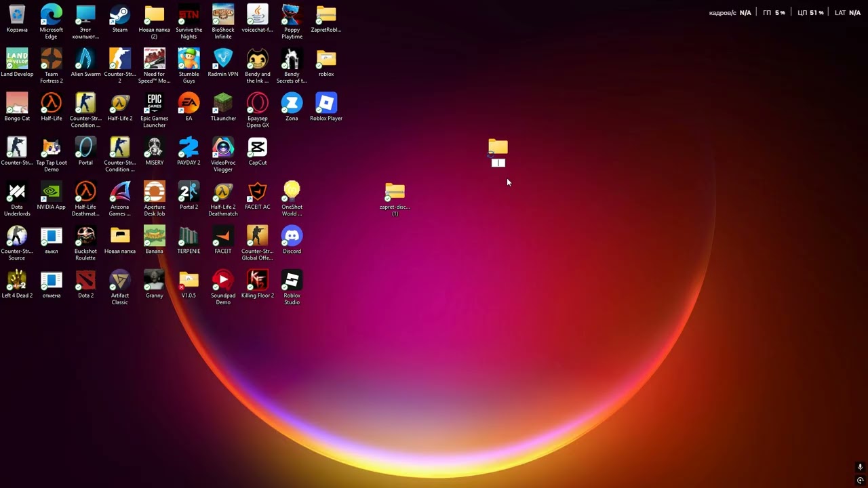The image size is (868, 488).
Task: Click the выкл shortcut icon
Action: pyautogui.click(x=52, y=236)
